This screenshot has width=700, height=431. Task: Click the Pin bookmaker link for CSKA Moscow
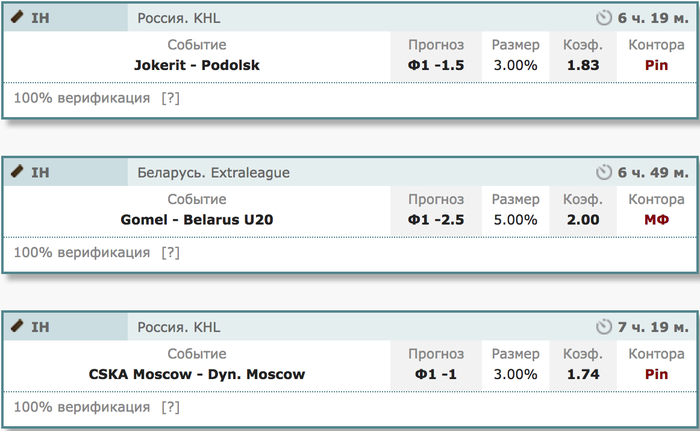(656, 374)
